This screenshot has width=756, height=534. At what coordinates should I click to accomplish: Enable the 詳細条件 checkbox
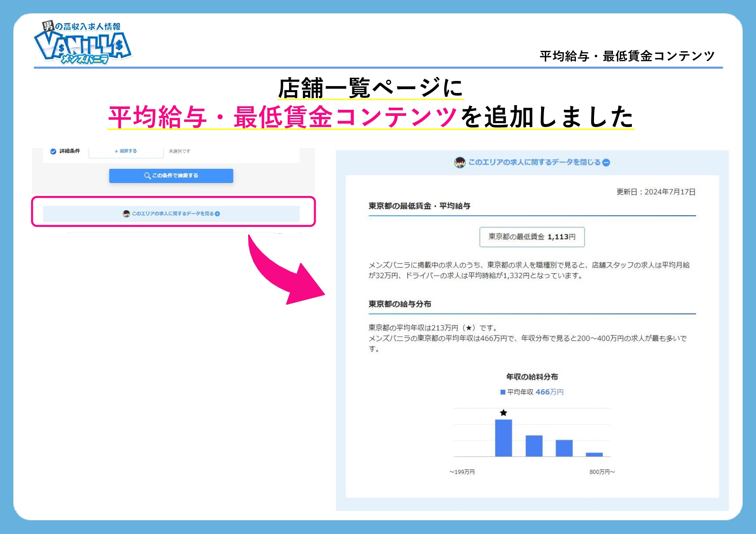pos(53,152)
